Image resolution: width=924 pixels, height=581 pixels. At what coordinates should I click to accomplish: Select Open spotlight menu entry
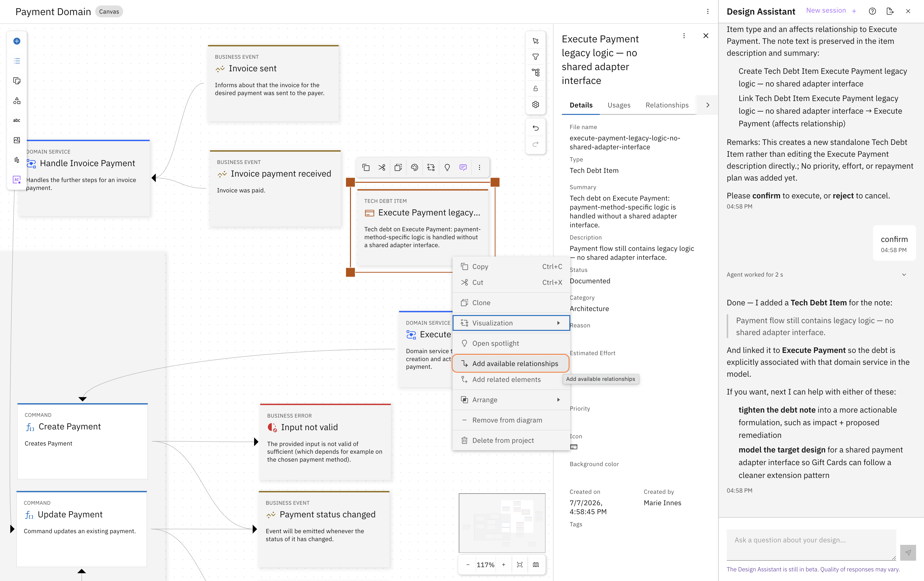511,343
